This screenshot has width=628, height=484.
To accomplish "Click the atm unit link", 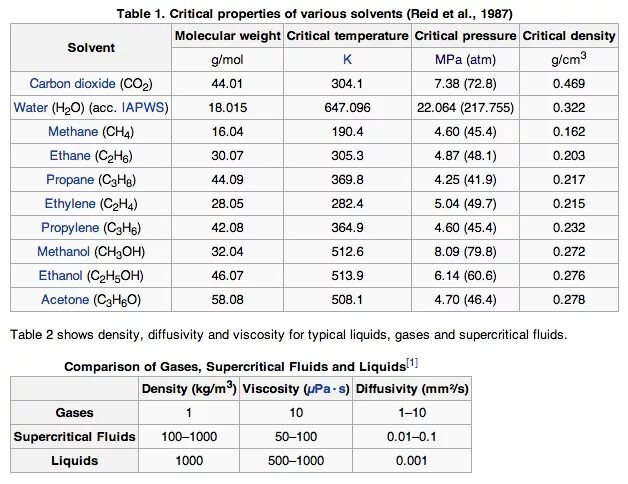I will (481, 60).
